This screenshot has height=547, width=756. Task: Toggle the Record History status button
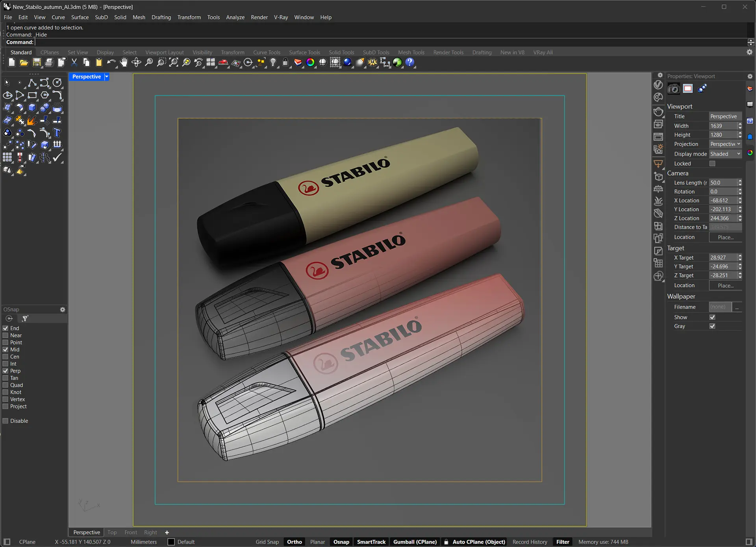coord(530,542)
